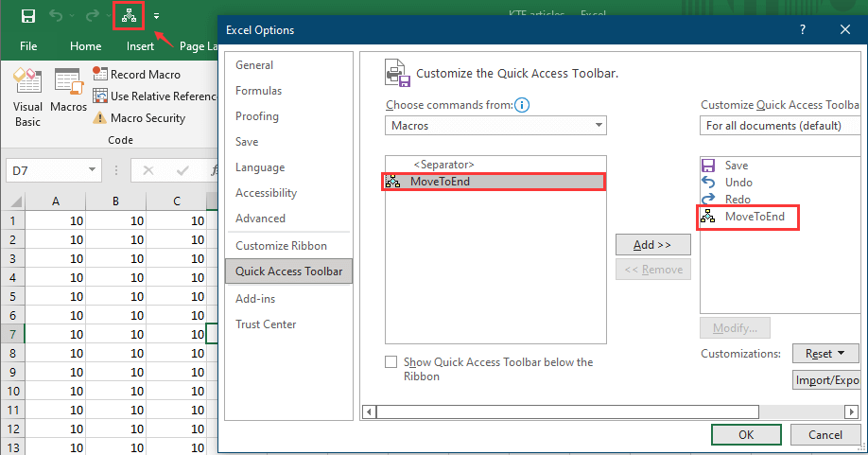Select the Formulas options category
Image resolution: width=868 pixels, height=455 pixels.
(259, 91)
